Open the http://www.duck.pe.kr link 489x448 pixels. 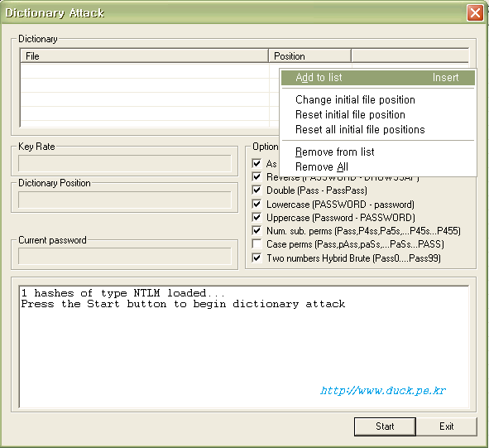[x=383, y=391]
